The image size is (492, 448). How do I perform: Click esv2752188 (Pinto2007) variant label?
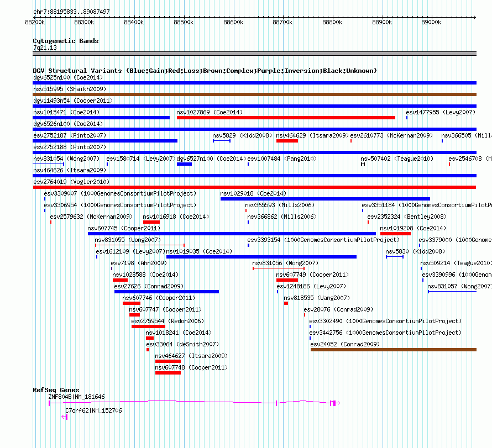pyautogui.click(x=70, y=147)
